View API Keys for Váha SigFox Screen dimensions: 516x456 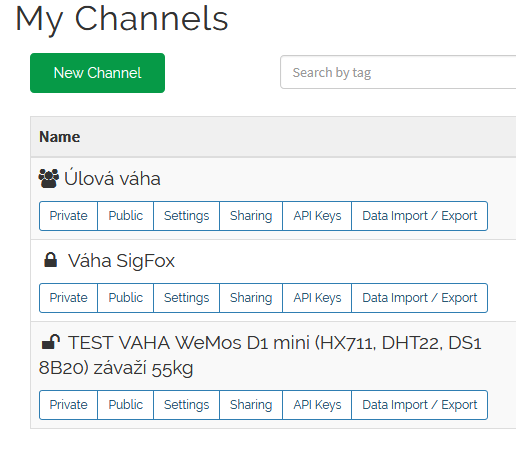click(x=317, y=298)
